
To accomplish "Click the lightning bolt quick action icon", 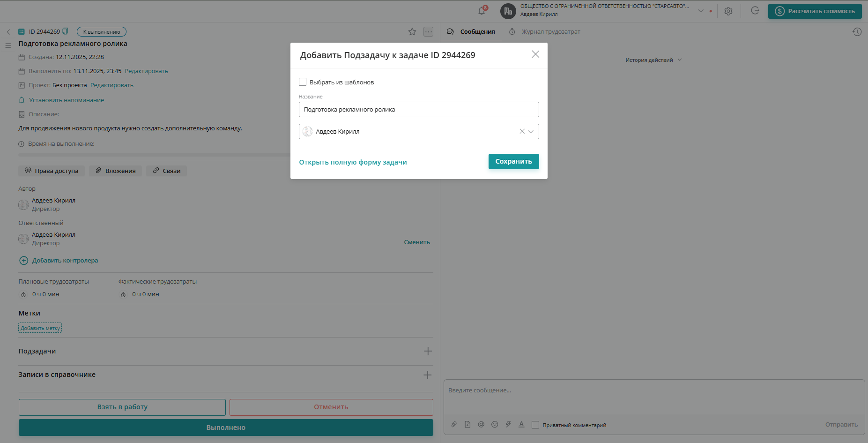I will click(x=508, y=424).
